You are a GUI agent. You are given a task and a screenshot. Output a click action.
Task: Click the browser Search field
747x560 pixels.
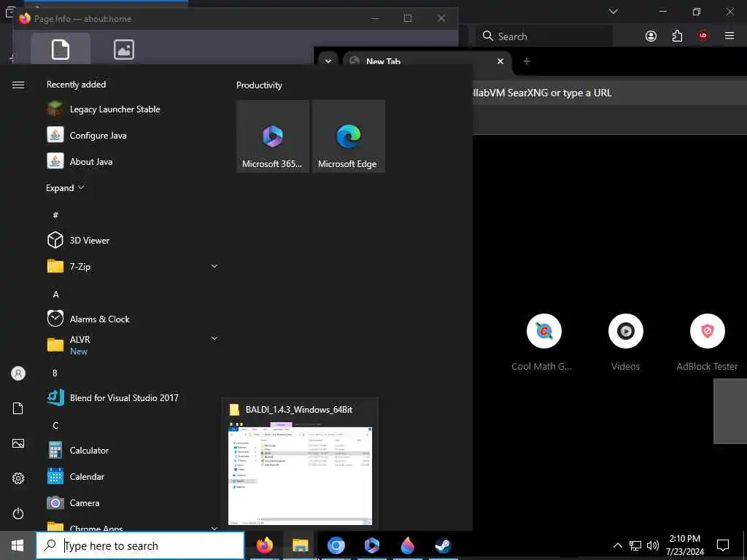[x=544, y=36]
